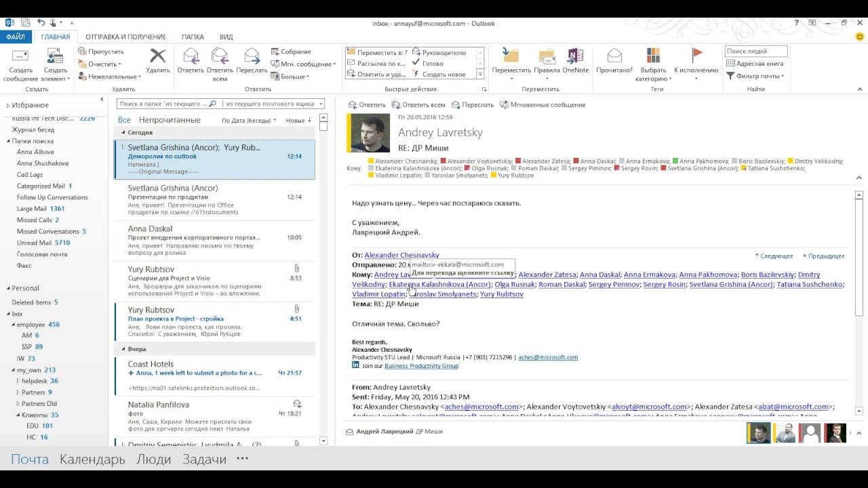Click Ignore (Пропустить) in Delete group
Viewport: 868px width, 488px height.
pos(101,52)
